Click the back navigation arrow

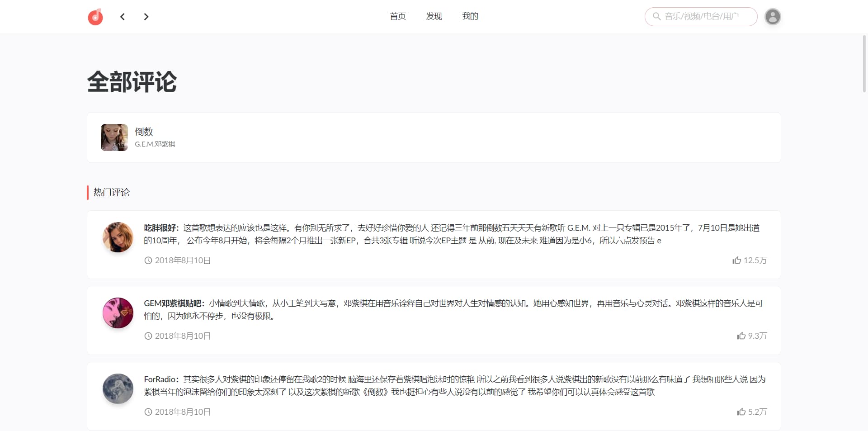[122, 17]
